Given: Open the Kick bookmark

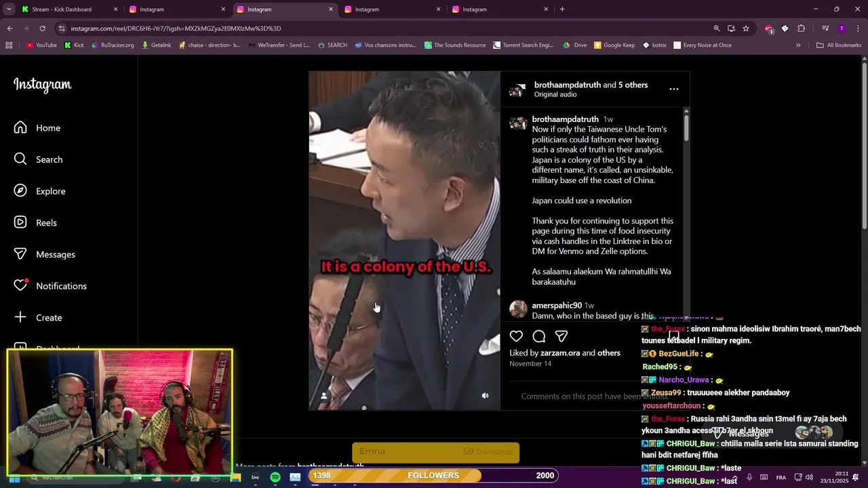Looking at the screenshot, I should tap(75, 45).
